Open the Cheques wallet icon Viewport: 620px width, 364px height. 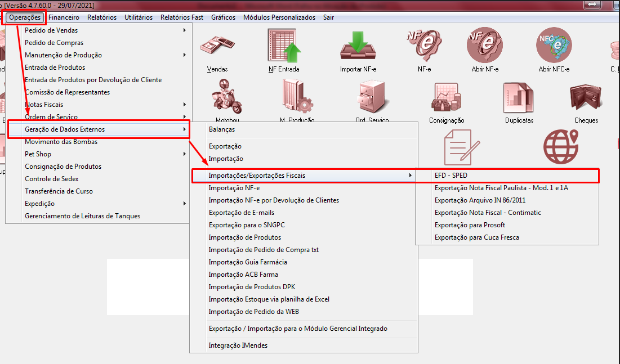pos(586,98)
